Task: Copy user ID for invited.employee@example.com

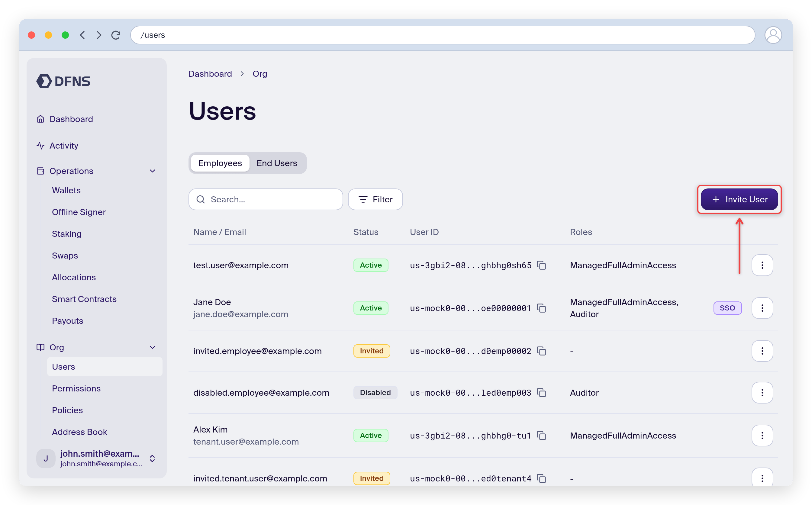Action: click(541, 351)
